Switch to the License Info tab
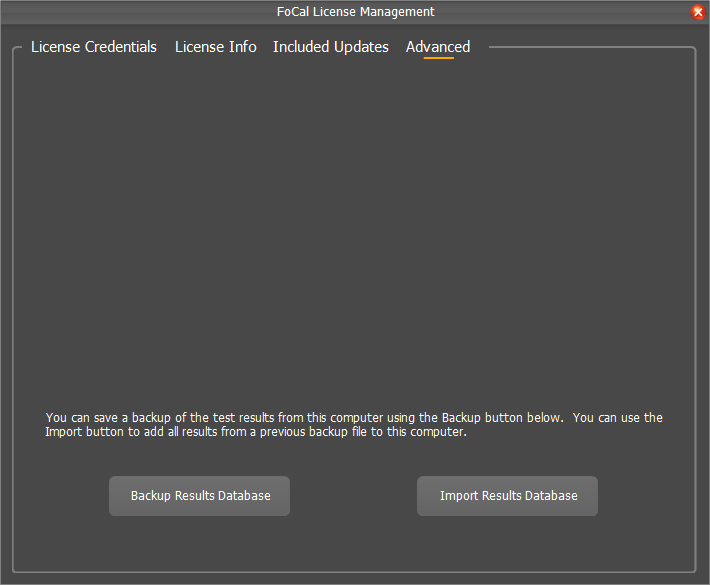 pos(216,47)
